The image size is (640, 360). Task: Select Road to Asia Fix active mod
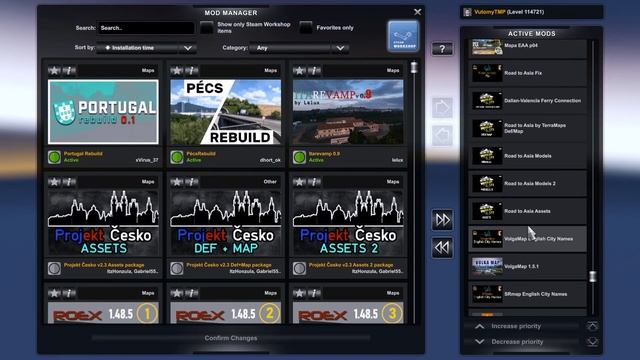pos(527,73)
